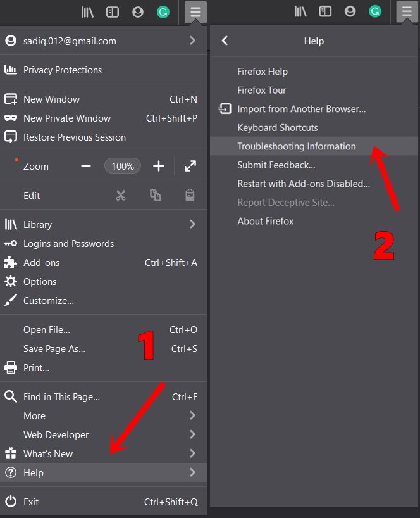Image resolution: width=420 pixels, height=518 pixels.
Task: Toggle sidebar icon in left toolbar
Action: pyautogui.click(x=113, y=12)
